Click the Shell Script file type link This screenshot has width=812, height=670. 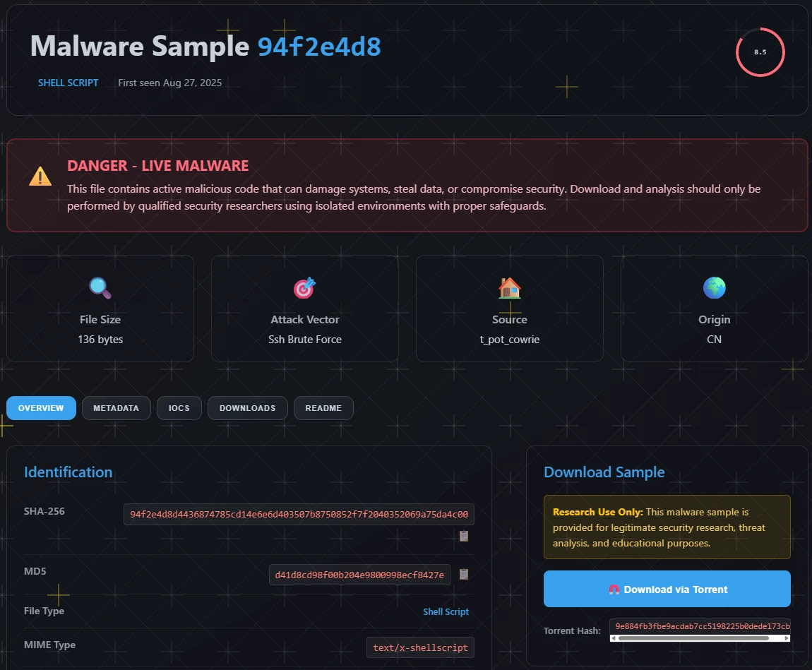446,612
